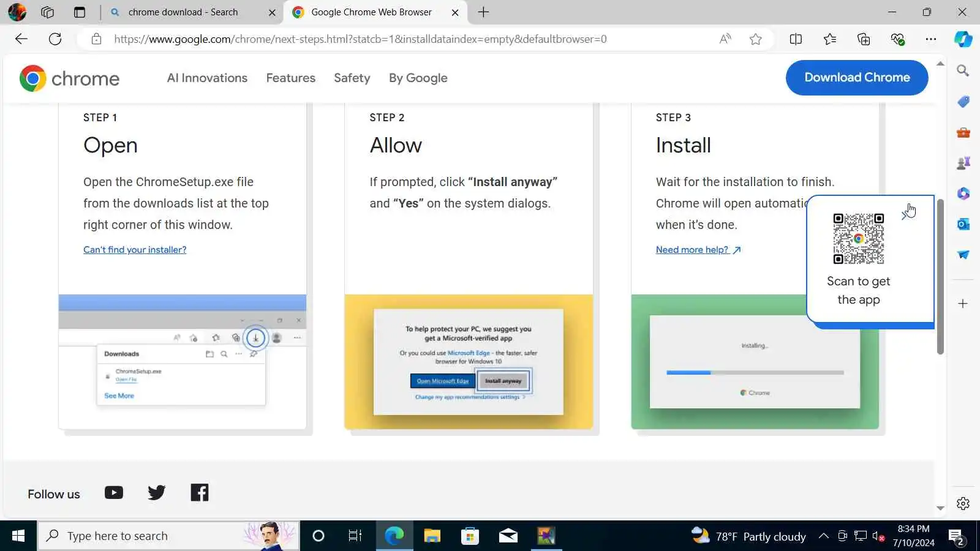Customize the sidebar with the plus button
Image resolution: width=980 pixels, height=551 pixels.
coord(963,304)
